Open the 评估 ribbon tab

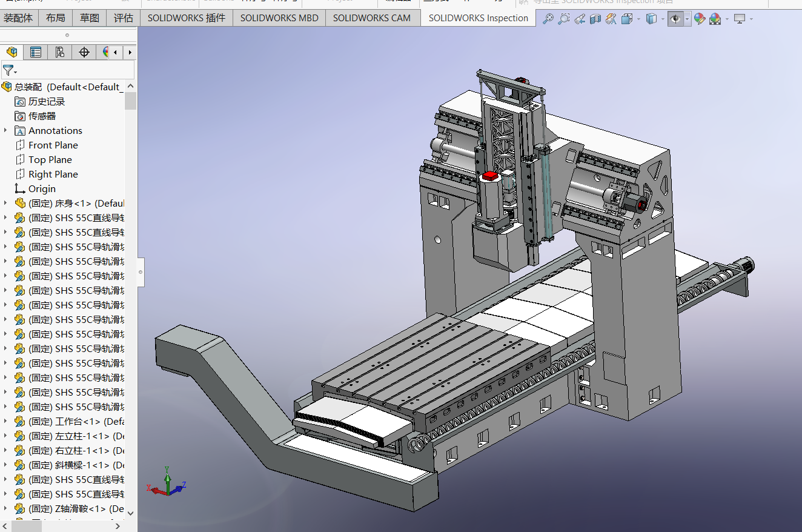[x=124, y=18]
